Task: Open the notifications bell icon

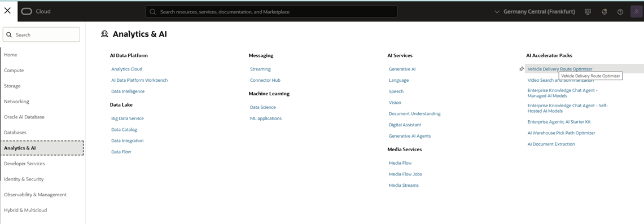Action: [604, 12]
